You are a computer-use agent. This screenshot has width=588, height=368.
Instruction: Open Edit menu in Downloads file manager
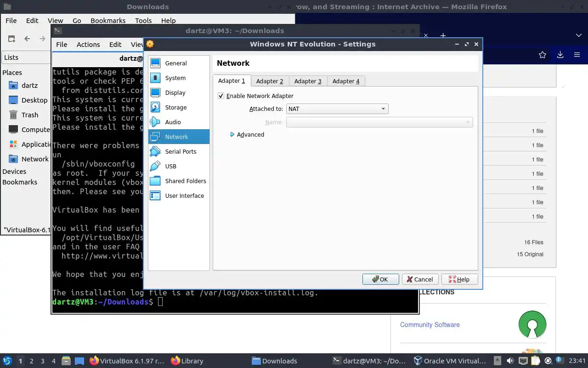[32, 20]
